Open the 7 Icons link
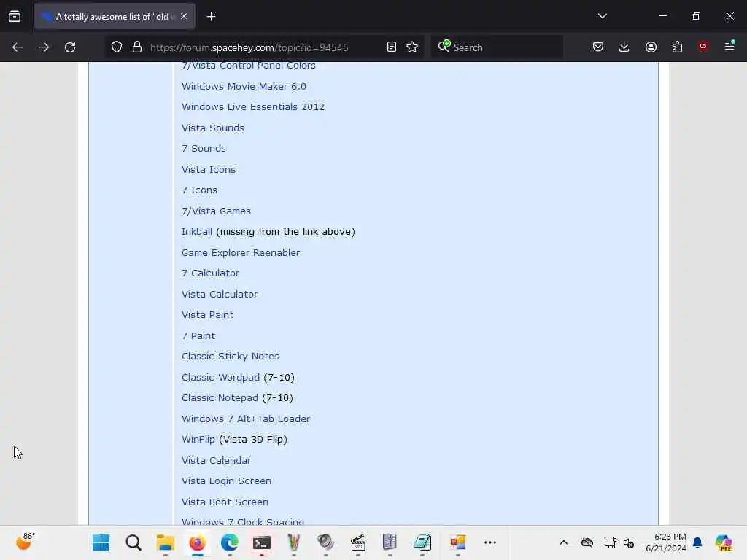 199,190
